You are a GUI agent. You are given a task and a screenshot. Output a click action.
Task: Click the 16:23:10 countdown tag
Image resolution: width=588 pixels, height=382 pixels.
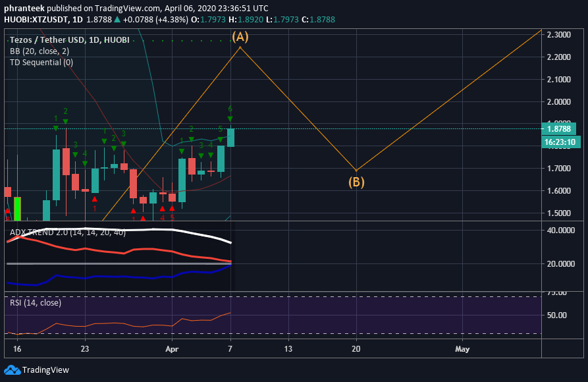point(560,142)
